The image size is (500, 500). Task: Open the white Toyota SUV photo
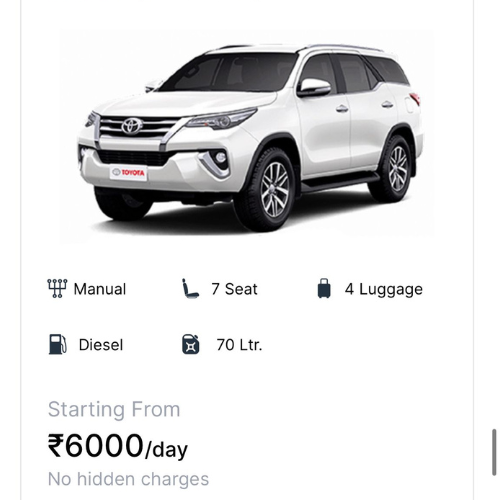[x=247, y=137]
